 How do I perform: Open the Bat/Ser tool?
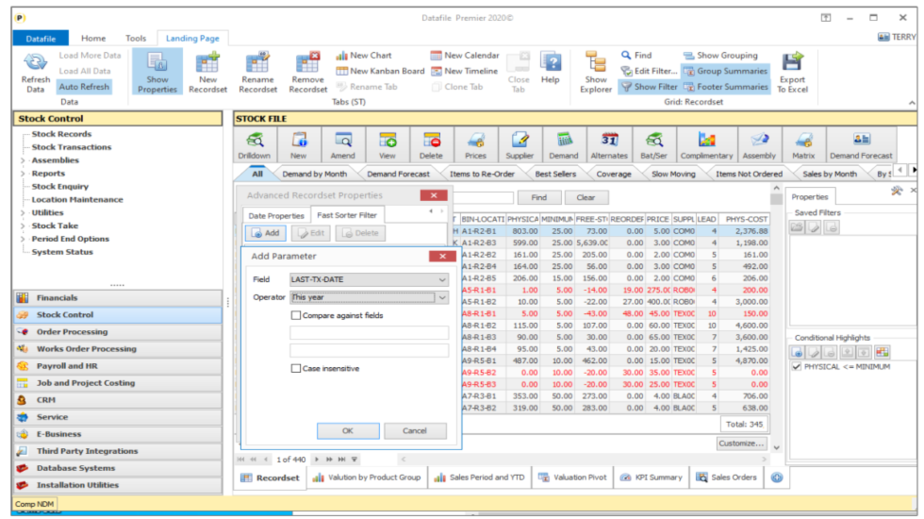click(654, 145)
